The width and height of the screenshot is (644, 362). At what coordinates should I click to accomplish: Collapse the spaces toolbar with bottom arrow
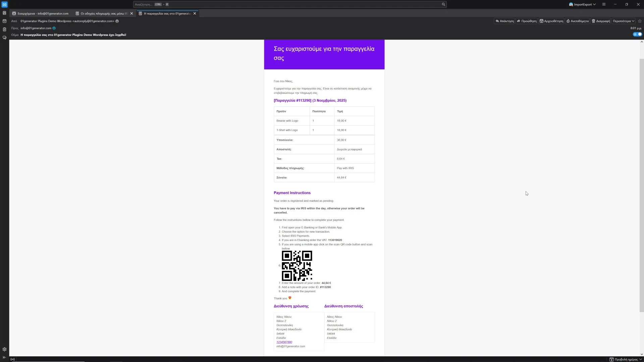click(x=4, y=357)
